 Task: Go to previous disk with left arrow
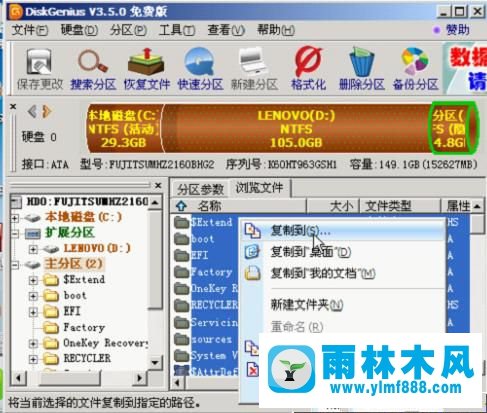32,112
